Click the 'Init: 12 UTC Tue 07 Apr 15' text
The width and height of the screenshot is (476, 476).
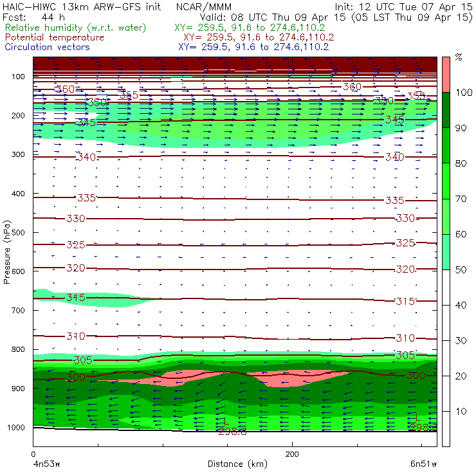click(x=403, y=6)
